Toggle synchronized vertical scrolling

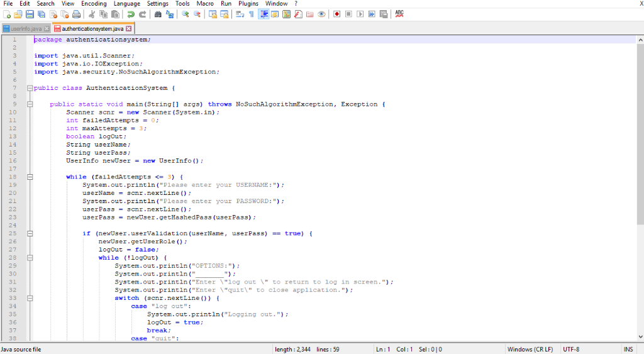pos(213,14)
